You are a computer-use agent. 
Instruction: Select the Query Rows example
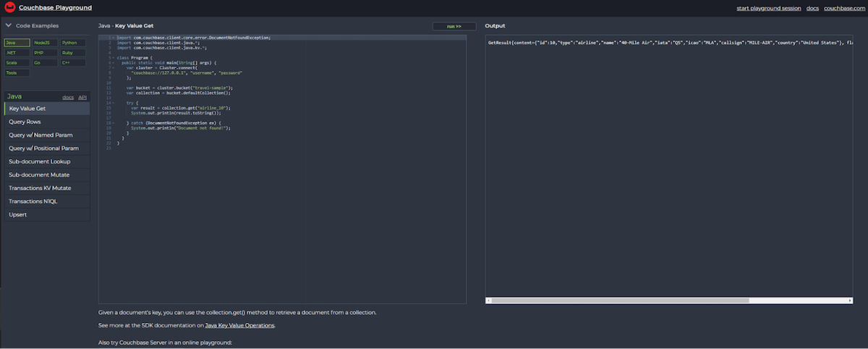point(46,122)
